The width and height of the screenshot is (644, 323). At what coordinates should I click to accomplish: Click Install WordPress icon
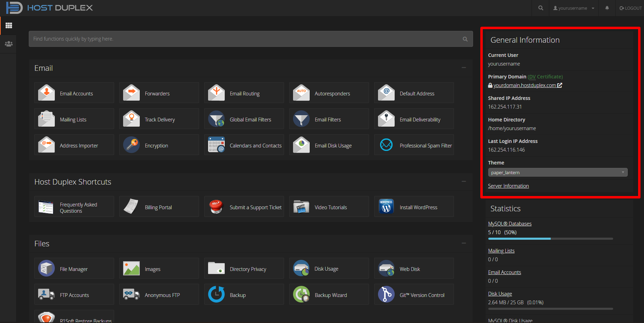click(x=386, y=206)
